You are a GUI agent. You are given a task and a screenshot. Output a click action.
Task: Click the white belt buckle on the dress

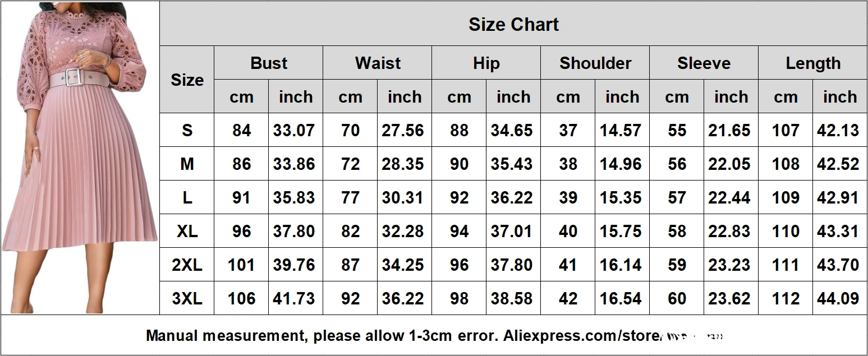[x=72, y=78]
